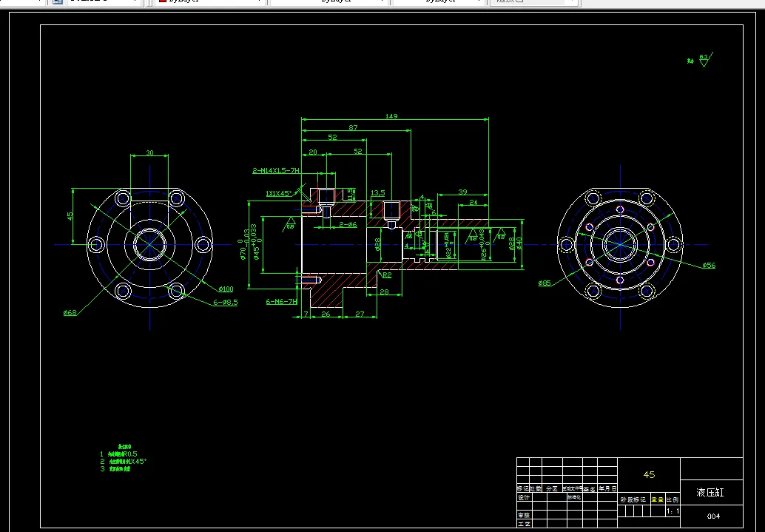Pick the 分区 column header
Viewport: 765px width, 532px height.
(552, 488)
